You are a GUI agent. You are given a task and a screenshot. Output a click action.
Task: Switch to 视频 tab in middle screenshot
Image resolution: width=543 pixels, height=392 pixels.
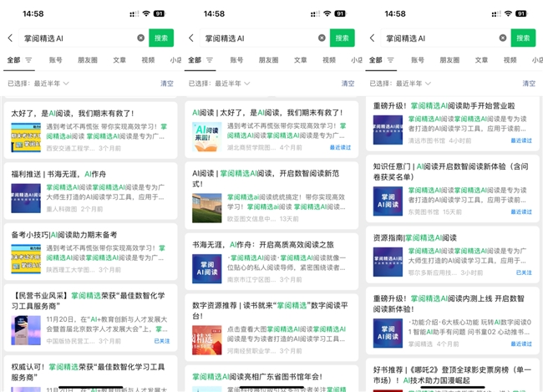pos(329,60)
